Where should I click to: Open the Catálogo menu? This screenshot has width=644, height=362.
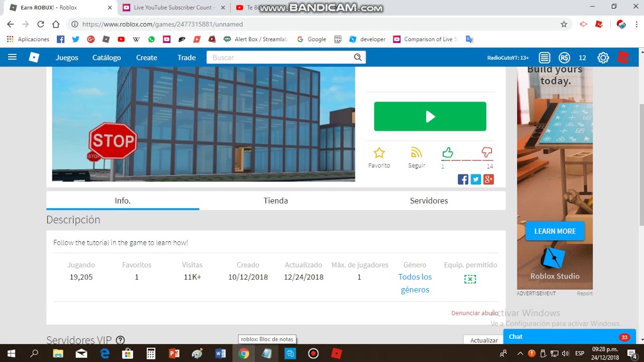point(107,57)
